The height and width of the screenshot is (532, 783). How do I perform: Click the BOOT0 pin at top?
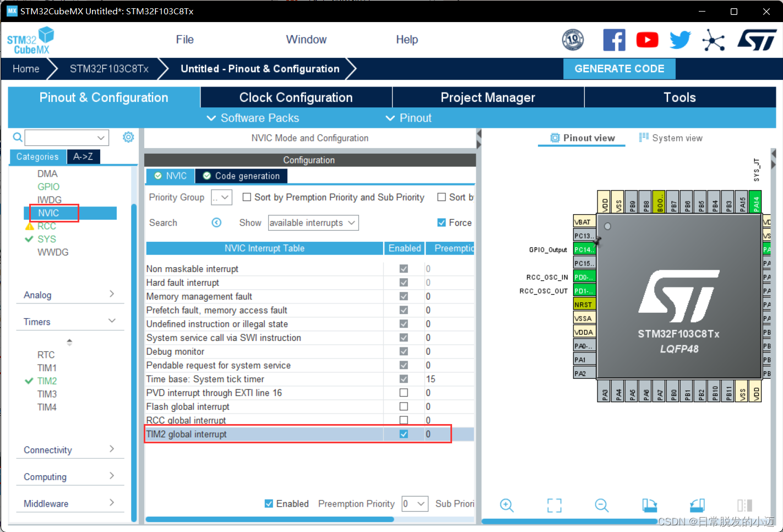(x=659, y=202)
